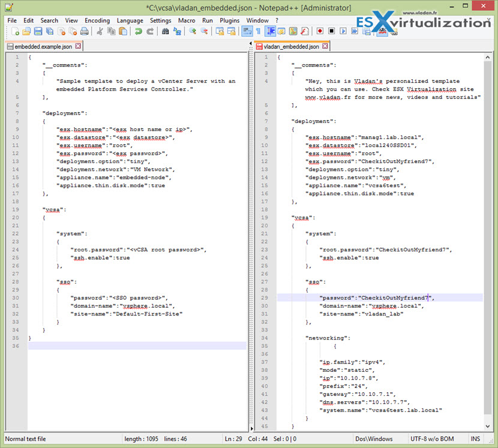
Task: Paste from clipboard using Paste icon
Action: 123,31
